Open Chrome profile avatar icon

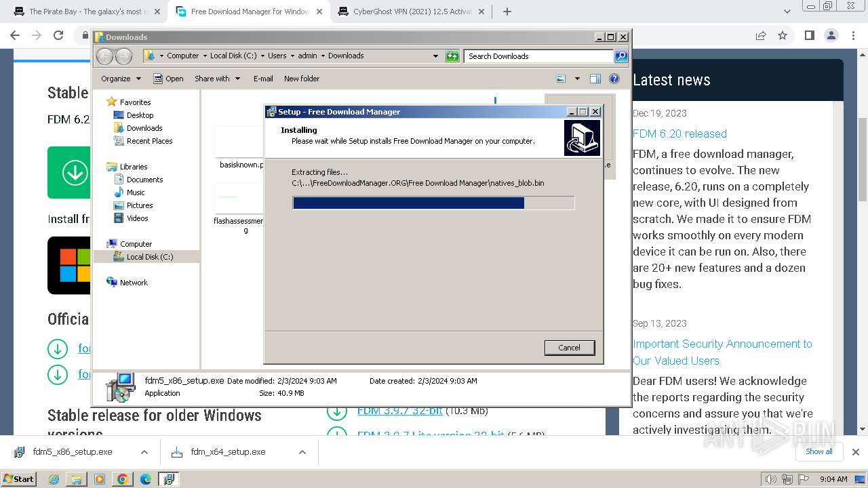point(831,36)
